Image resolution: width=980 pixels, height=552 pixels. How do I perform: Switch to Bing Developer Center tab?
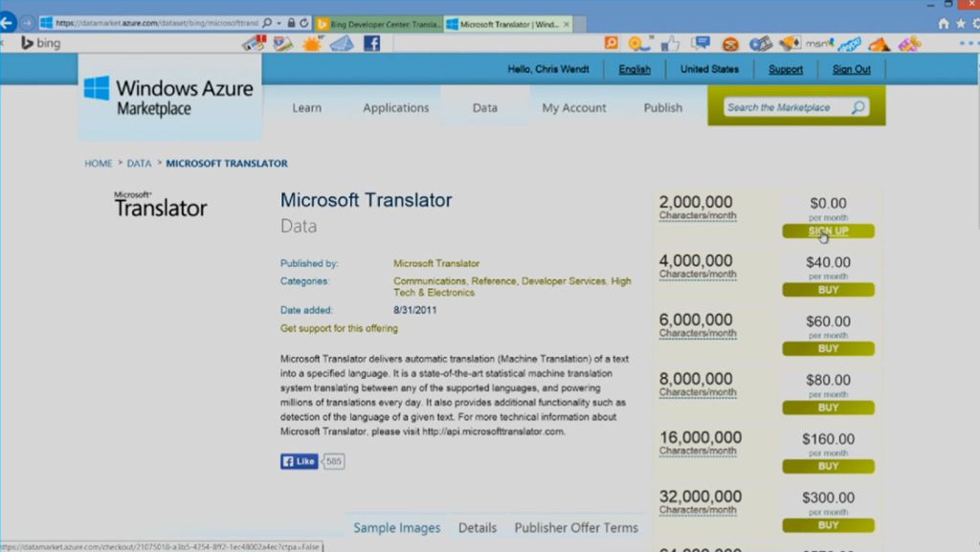378,24
